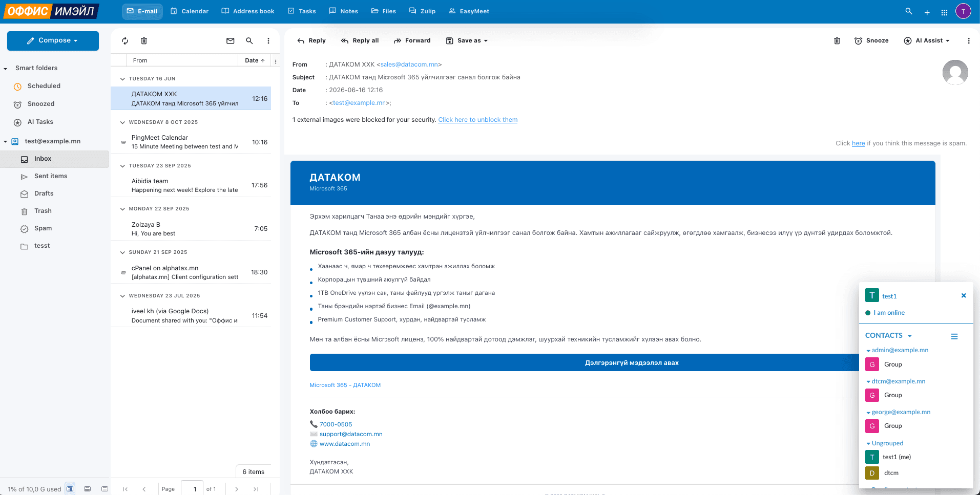Screen dimensions: 980x495
Task: Go to first page of mail list
Action: 125,489
